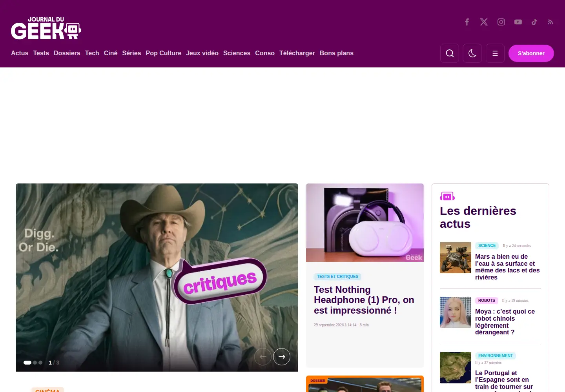Open the Moya robot chinois article
The width and height of the screenshot is (565, 392).
[x=505, y=322]
